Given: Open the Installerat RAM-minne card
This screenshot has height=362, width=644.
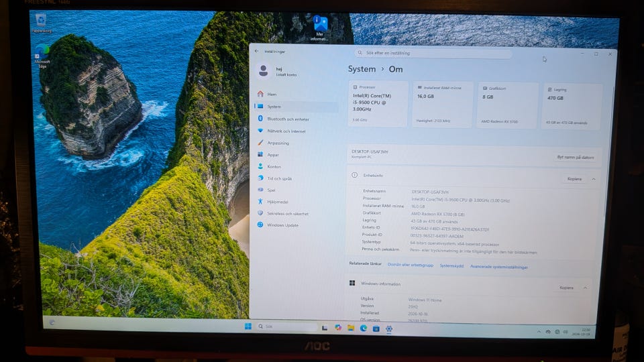Looking at the screenshot, I should point(443,105).
